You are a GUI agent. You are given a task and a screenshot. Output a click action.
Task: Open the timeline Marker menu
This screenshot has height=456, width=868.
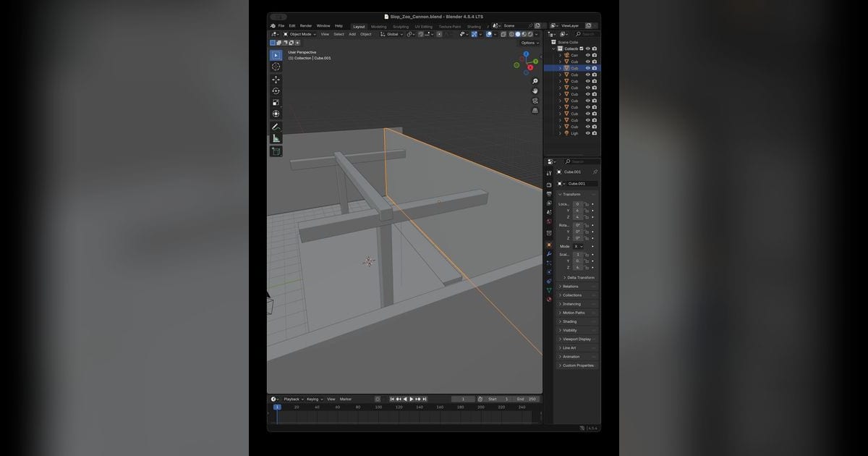pyautogui.click(x=346, y=399)
